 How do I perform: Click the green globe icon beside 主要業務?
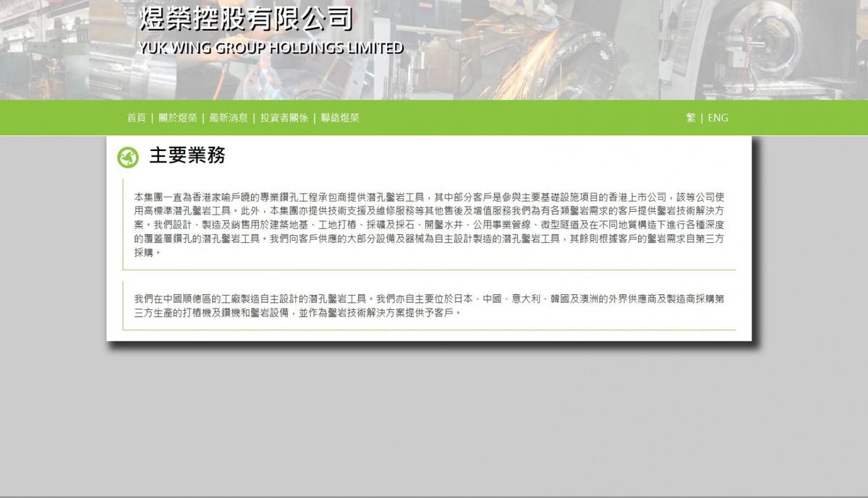(x=128, y=157)
